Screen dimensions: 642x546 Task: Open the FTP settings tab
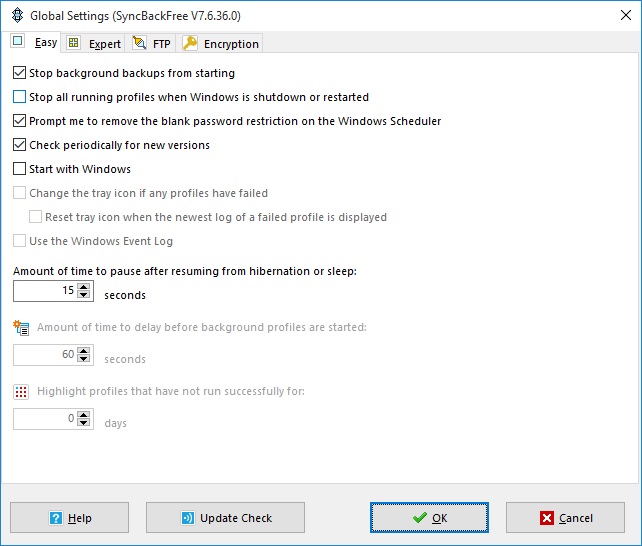click(x=151, y=43)
